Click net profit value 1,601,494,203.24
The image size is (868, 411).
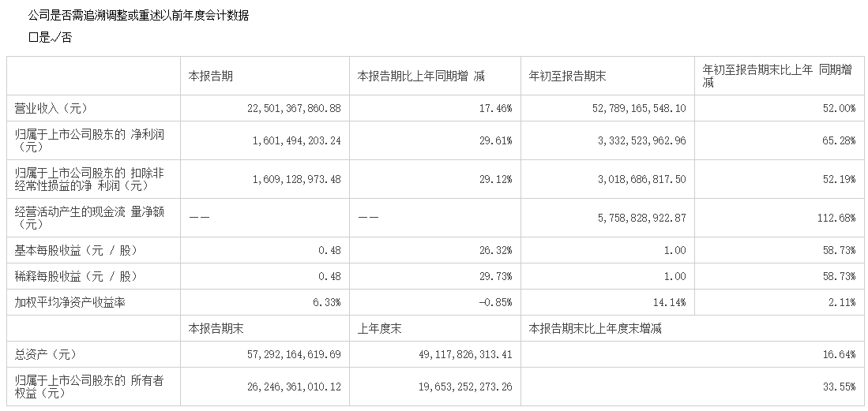tap(297, 140)
